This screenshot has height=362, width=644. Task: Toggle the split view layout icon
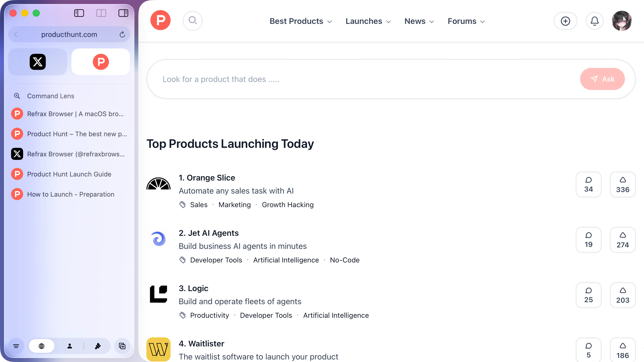click(x=101, y=13)
